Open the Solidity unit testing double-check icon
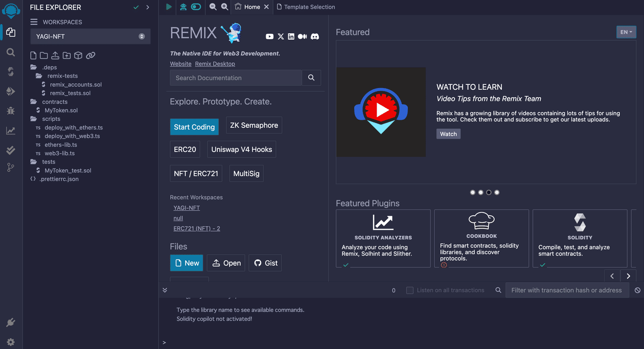The image size is (644, 349). (x=11, y=150)
